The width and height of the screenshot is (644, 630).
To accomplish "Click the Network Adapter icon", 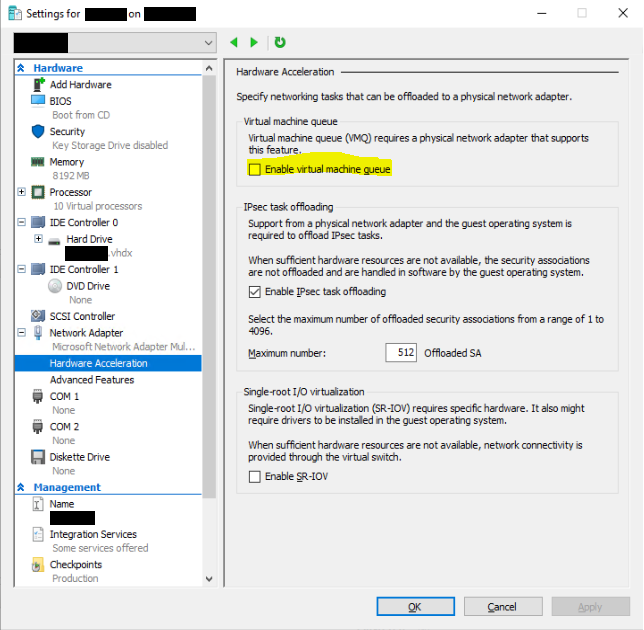I will click(38, 332).
